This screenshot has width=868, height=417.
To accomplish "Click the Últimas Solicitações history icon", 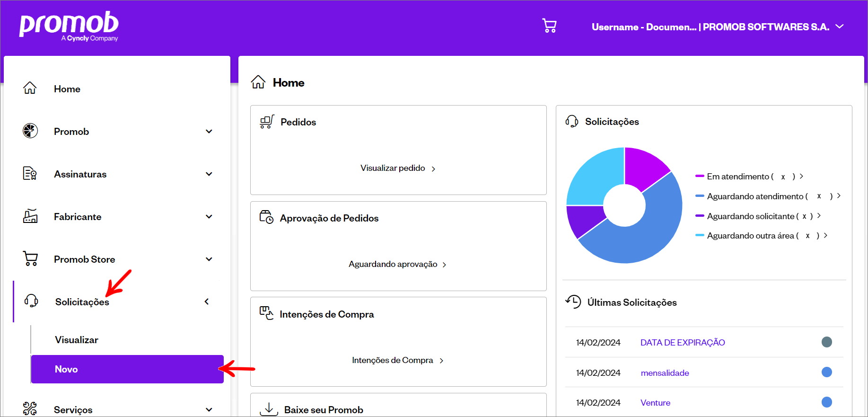I will click(573, 302).
